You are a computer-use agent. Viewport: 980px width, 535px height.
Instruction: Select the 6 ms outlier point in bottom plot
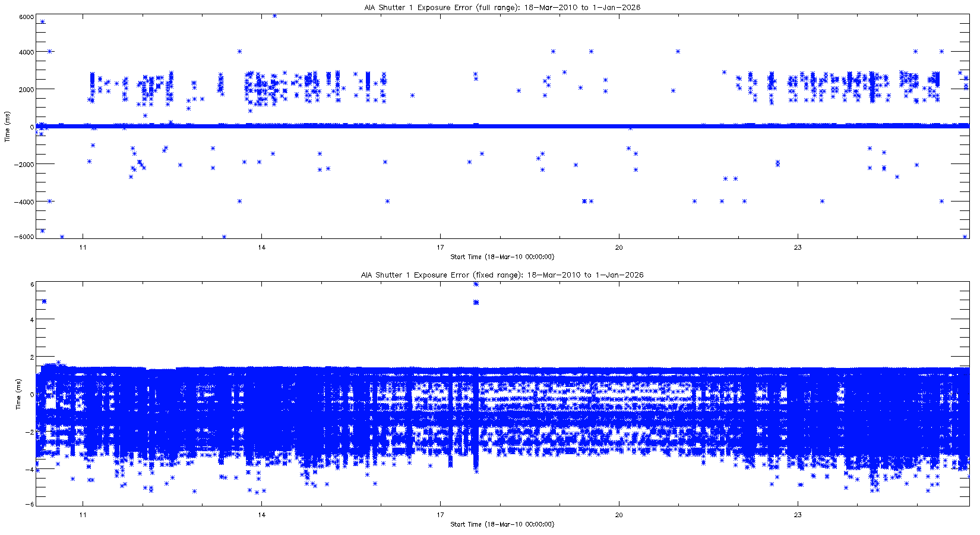476,284
